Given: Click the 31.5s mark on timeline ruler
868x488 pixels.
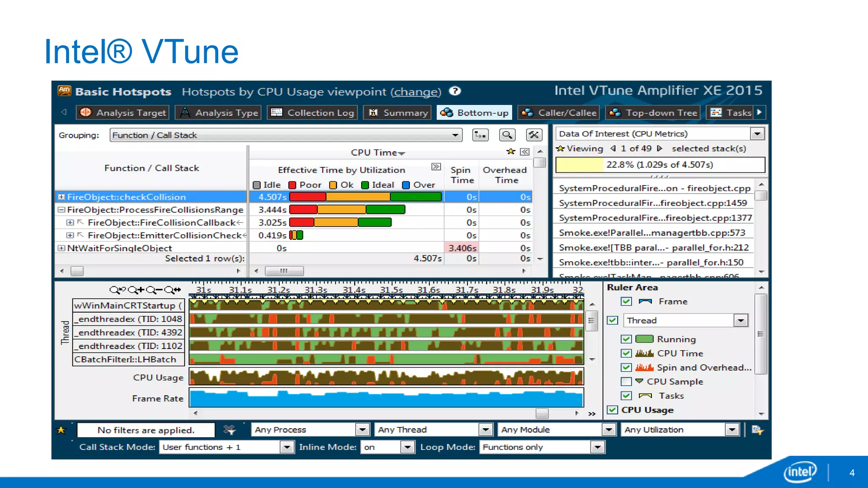Looking at the screenshot, I should click(x=391, y=290).
